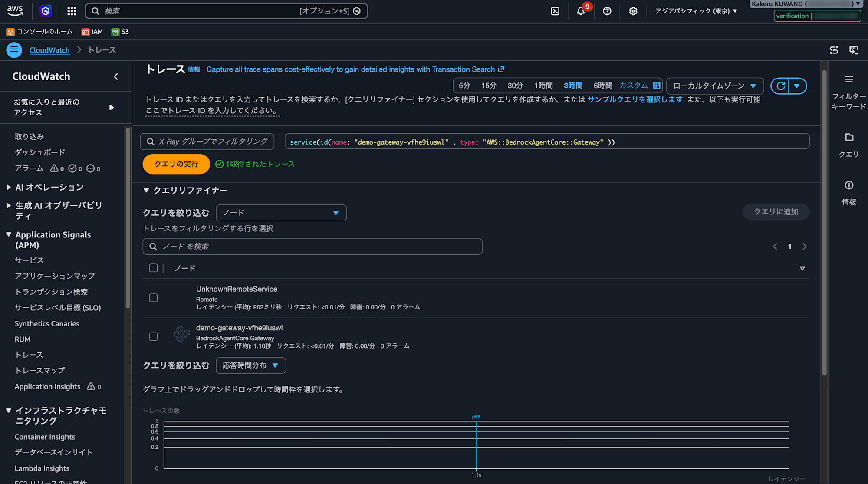The width and height of the screenshot is (868, 484).
Task: Click サンプルクエリを選択します link
Action: (x=635, y=99)
